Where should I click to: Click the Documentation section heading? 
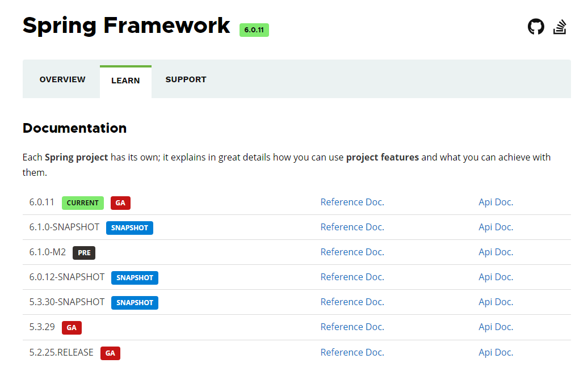pos(74,128)
